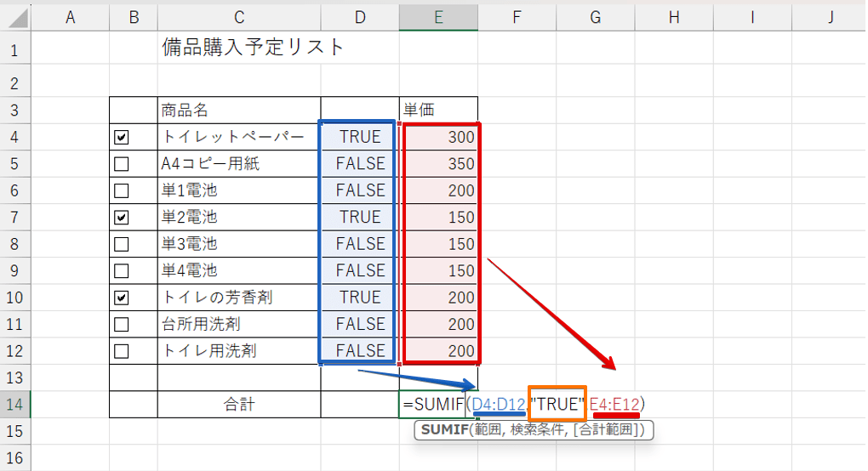Viewport: 868px width, 471px height.
Task: Click the トイレ用洗剤 cell
Action: pos(239,351)
